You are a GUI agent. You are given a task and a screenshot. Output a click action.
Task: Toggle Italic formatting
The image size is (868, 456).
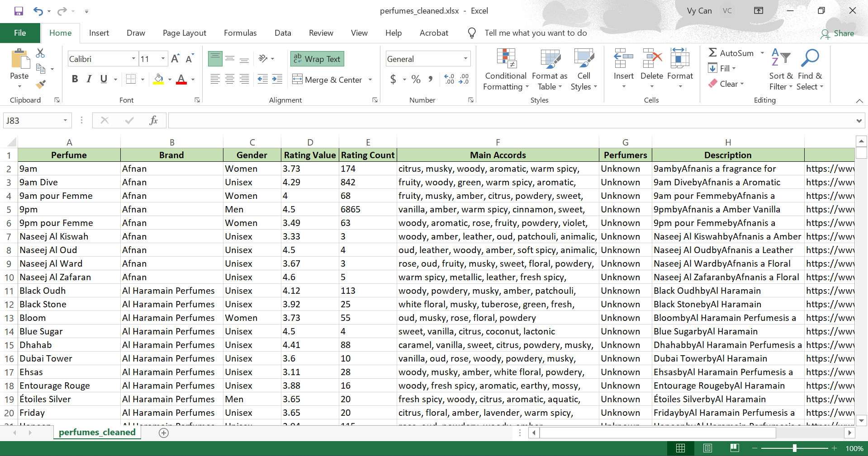89,80
